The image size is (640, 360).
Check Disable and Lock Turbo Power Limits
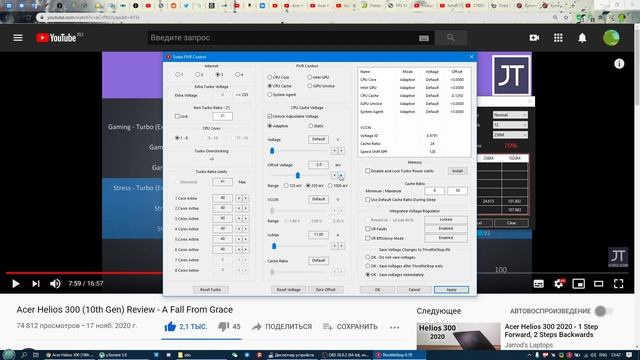click(x=367, y=171)
